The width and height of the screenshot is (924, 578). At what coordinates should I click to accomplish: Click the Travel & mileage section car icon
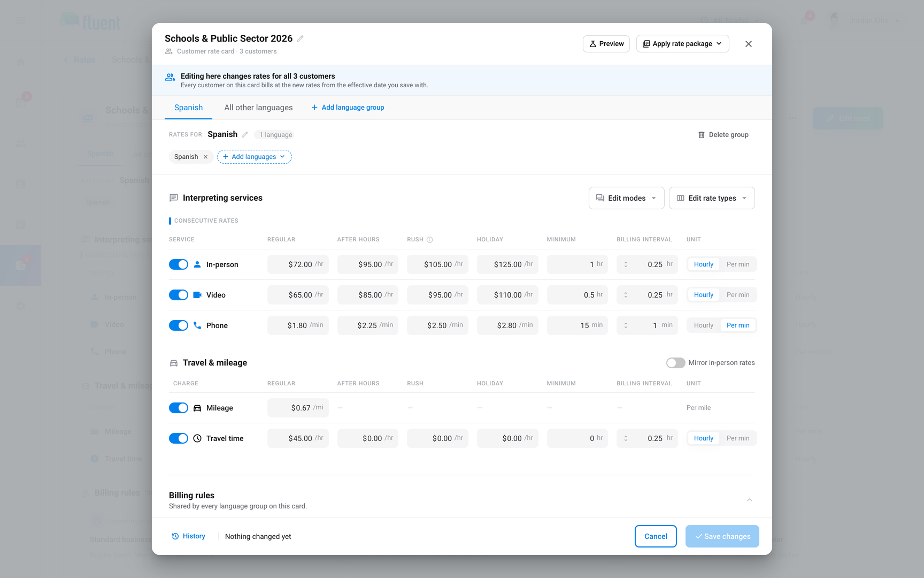click(x=174, y=363)
